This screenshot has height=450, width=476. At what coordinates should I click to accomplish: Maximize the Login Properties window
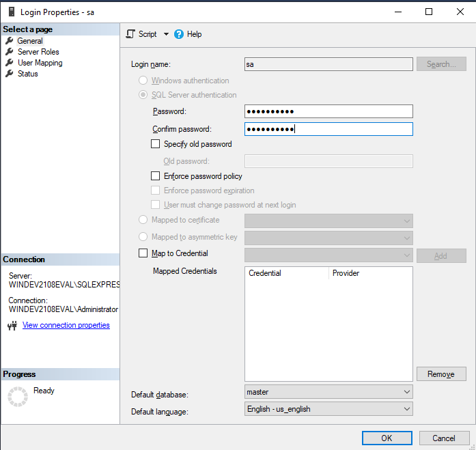click(429, 12)
